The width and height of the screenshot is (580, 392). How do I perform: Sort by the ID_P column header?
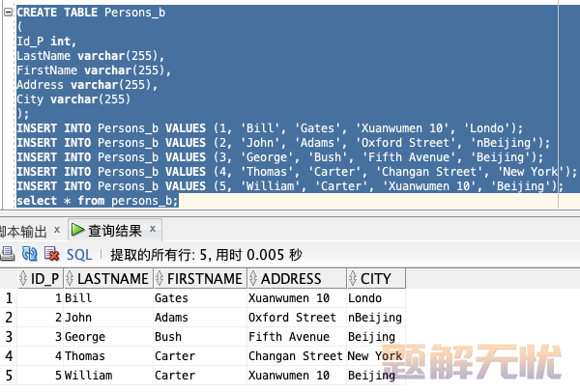click(x=41, y=279)
